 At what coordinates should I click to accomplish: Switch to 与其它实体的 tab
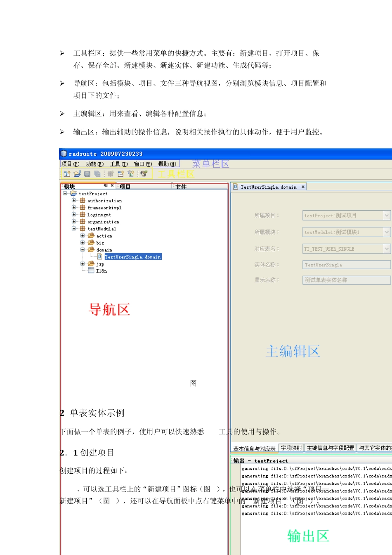(x=374, y=448)
